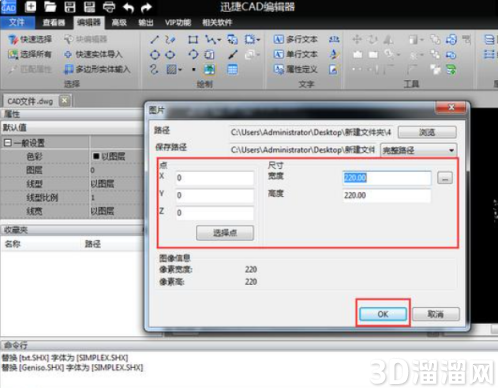Click the 保存路径 save path field
This screenshot has height=388, width=498.
tap(303, 150)
